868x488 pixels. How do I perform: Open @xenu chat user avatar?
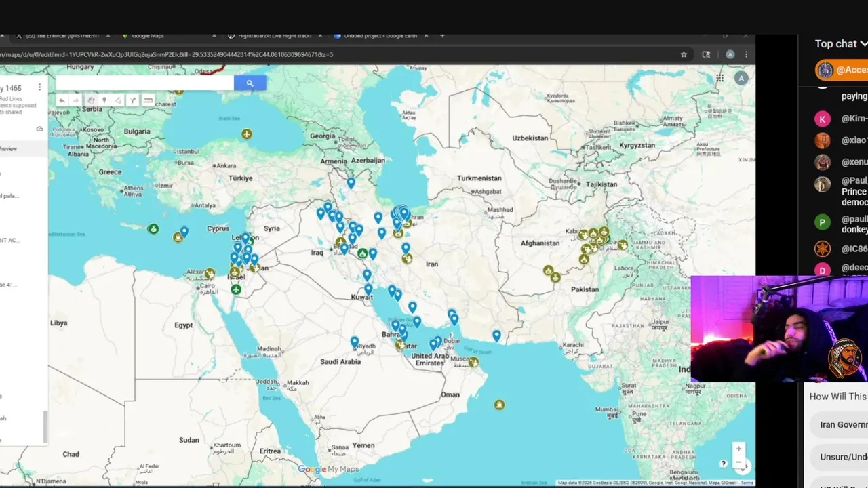(823, 163)
